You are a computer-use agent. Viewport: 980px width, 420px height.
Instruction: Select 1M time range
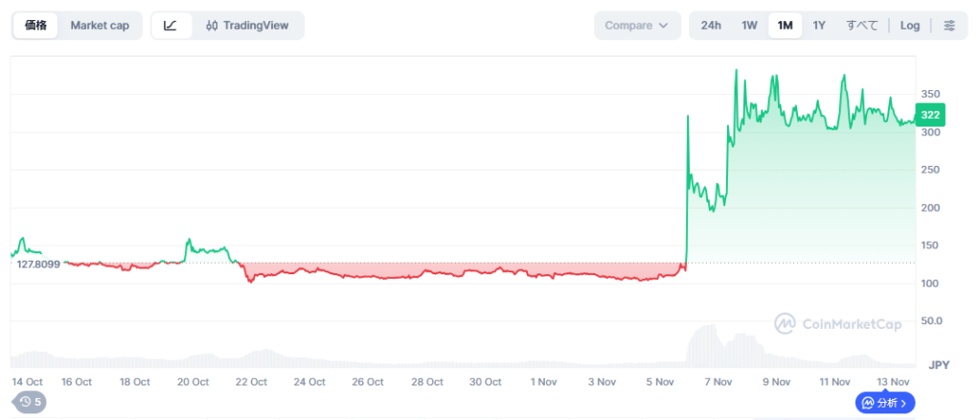(785, 25)
